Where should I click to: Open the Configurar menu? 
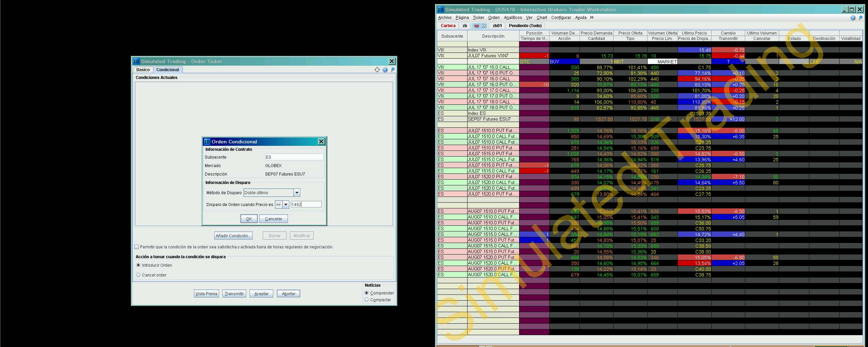pos(561,18)
